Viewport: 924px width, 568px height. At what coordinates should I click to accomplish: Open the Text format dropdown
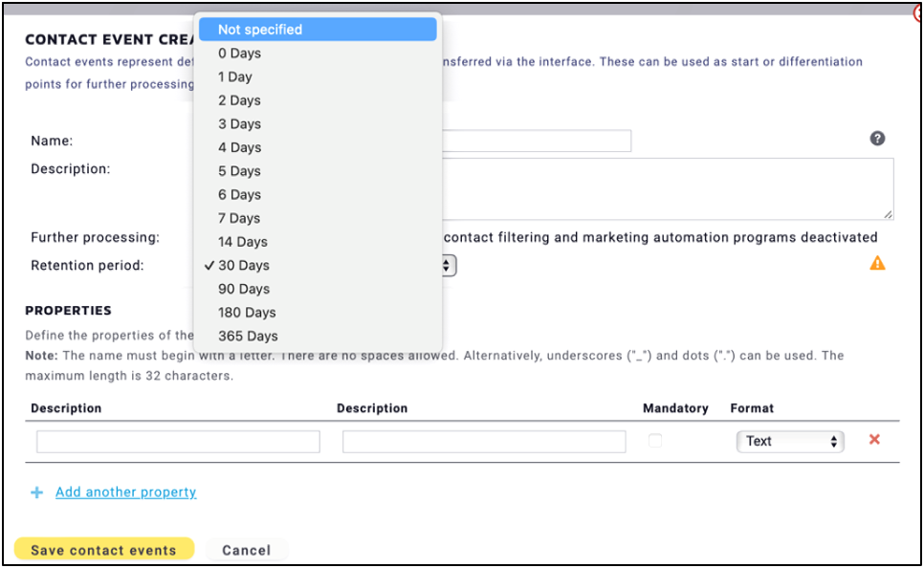pyautogui.click(x=790, y=442)
